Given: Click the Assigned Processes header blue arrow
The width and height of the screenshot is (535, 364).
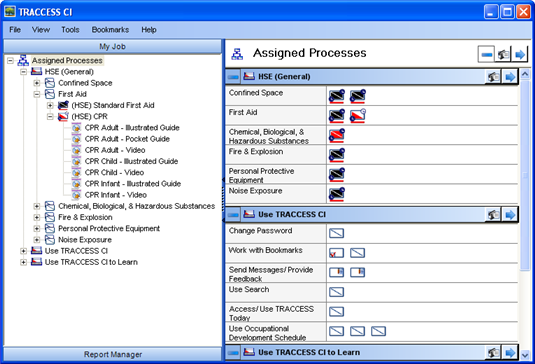Looking at the screenshot, I should tap(520, 54).
